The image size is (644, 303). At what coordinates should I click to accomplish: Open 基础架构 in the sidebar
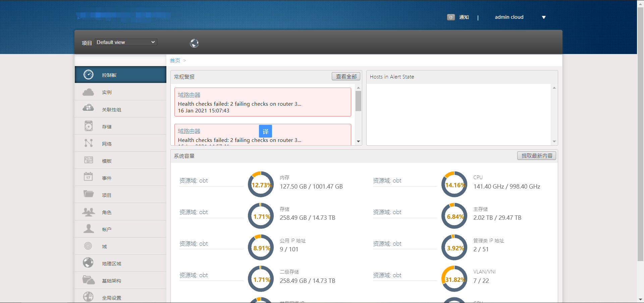120,281
